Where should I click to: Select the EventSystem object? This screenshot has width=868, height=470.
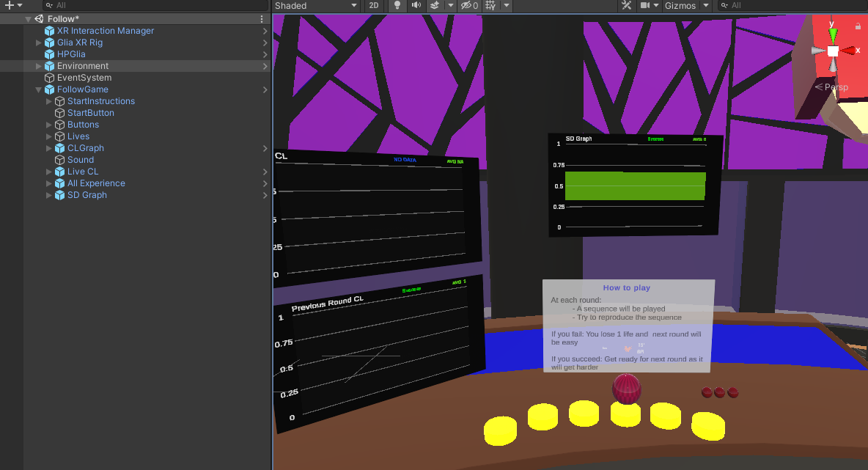point(84,78)
